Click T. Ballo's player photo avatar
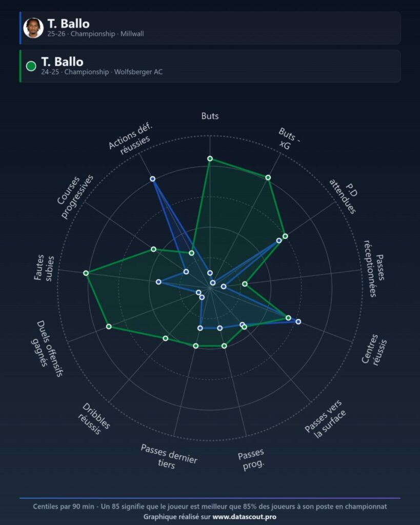 click(33, 28)
